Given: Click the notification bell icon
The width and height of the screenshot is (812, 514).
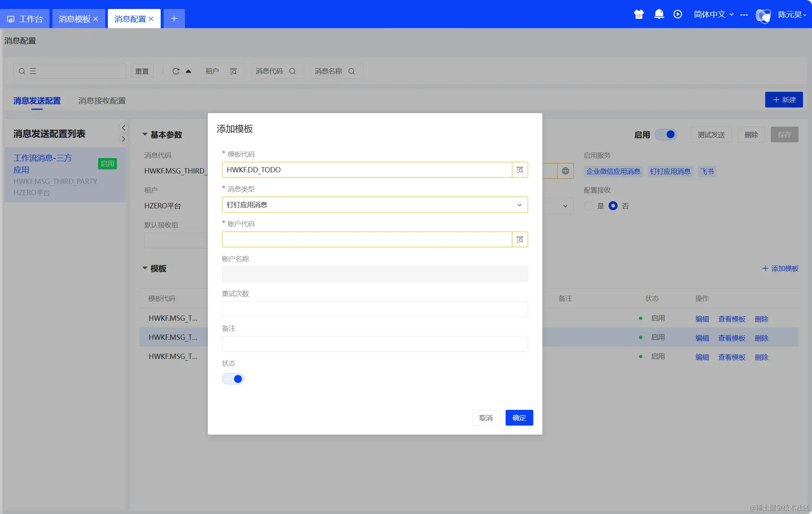Looking at the screenshot, I should (x=659, y=15).
